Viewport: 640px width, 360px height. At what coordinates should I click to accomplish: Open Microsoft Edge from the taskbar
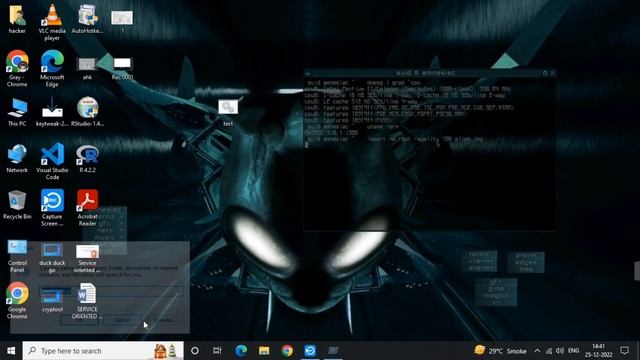(x=241, y=351)
